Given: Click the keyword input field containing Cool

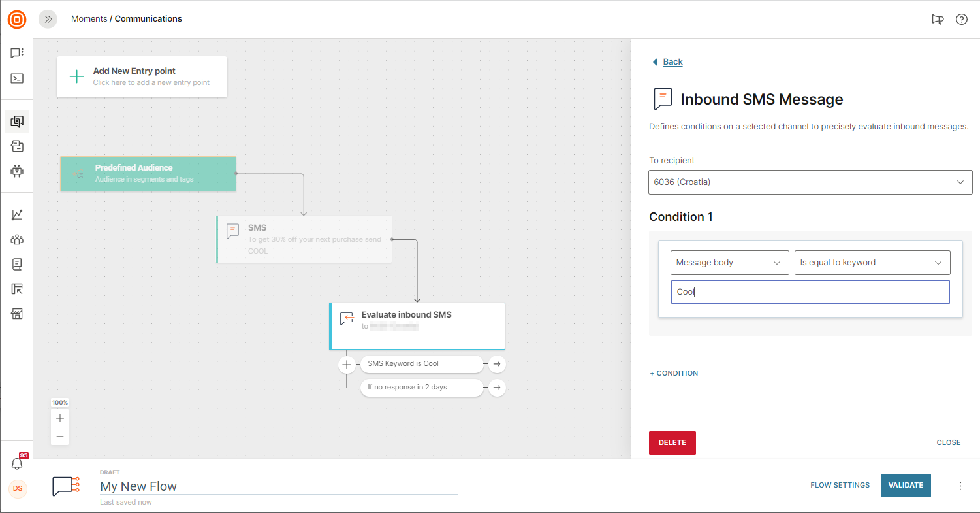Looking at the screenshot, I should click(810, 292).
